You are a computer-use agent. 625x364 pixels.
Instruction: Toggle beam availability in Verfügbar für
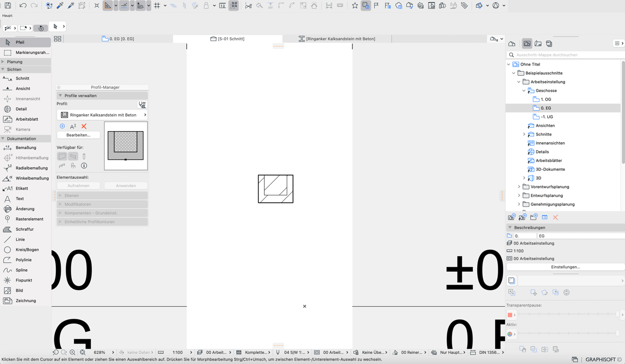click(73, 156)
